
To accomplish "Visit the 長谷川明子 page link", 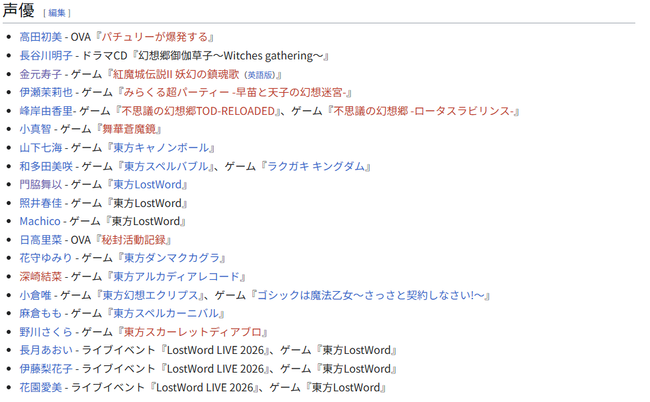I will click(46, 56).
